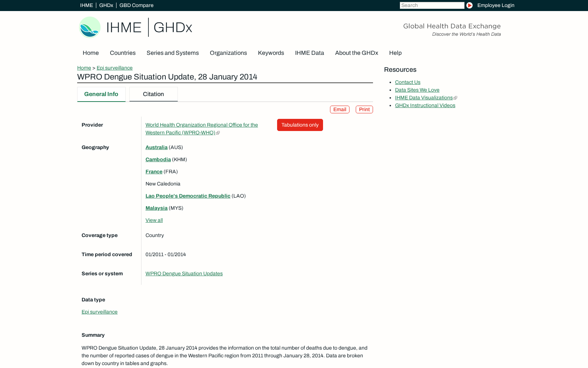Click View all geographies link
588x368 pixels.
pyautogui.click(x=154, y=220)
